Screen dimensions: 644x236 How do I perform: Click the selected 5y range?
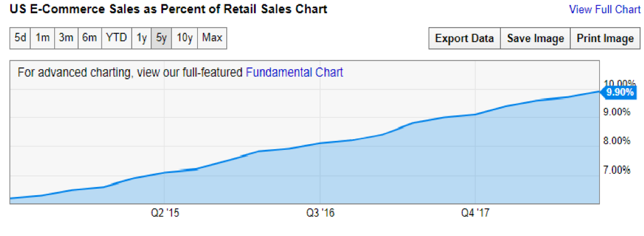point(161,38)
